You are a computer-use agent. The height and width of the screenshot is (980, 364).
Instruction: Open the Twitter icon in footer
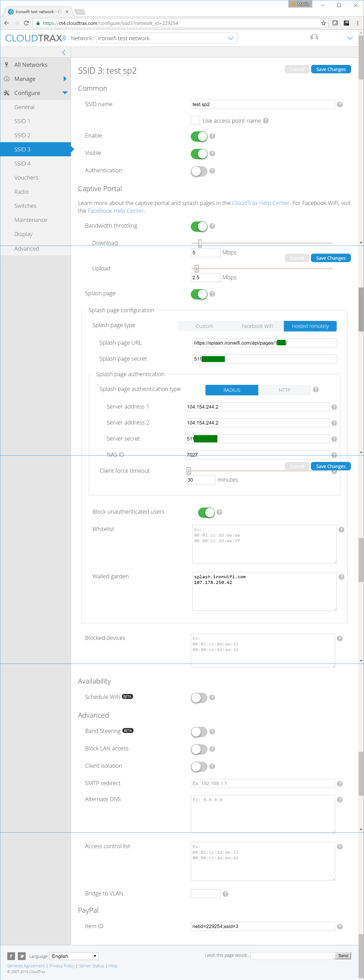point(22,956)
